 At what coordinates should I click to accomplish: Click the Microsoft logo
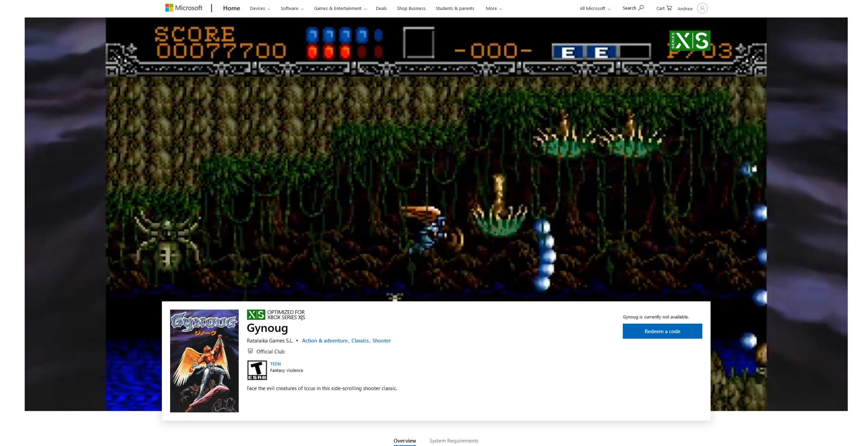pos(184,8)
